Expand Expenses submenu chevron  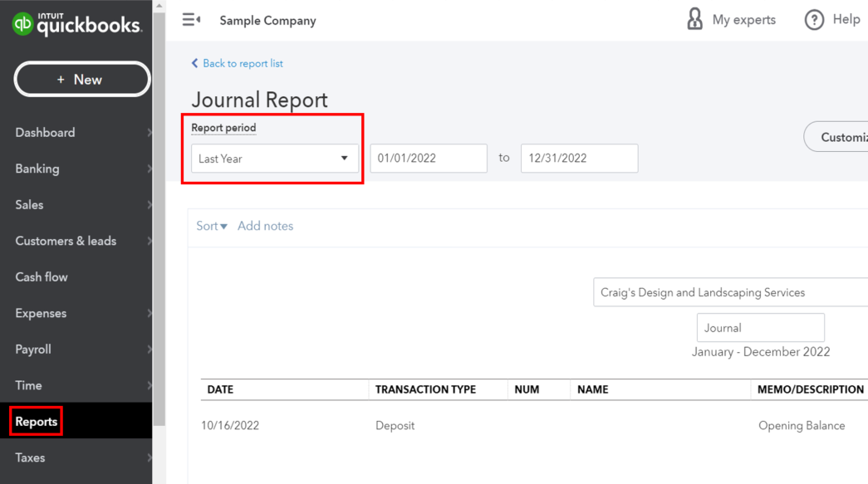(x=150, y=313)
